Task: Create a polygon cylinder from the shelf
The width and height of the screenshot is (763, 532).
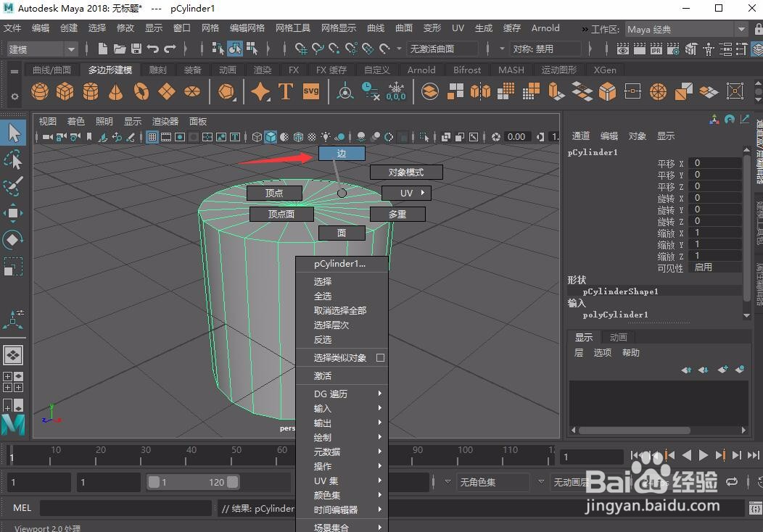Action: click(x=91, y=91)
